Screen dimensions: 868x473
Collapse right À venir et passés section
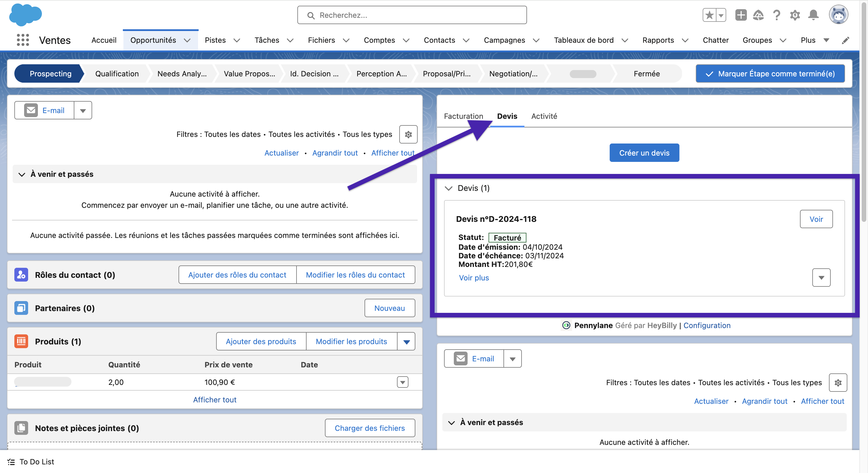point(452,423)
